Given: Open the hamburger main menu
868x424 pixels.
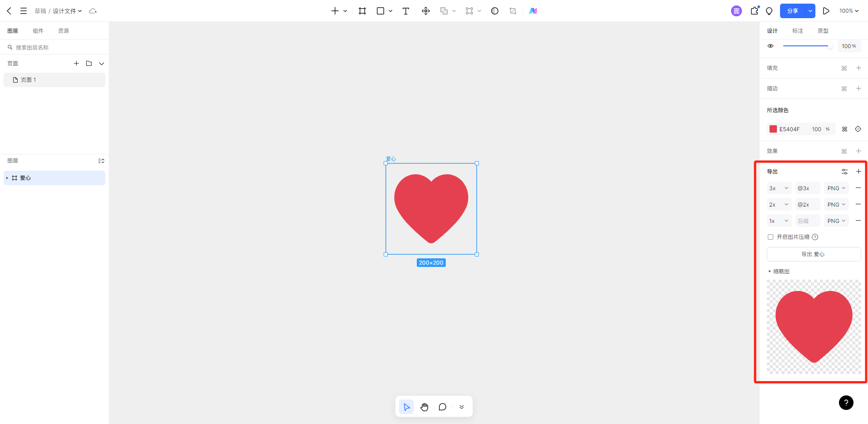Looking at the screenshot, I should (24, 11).
